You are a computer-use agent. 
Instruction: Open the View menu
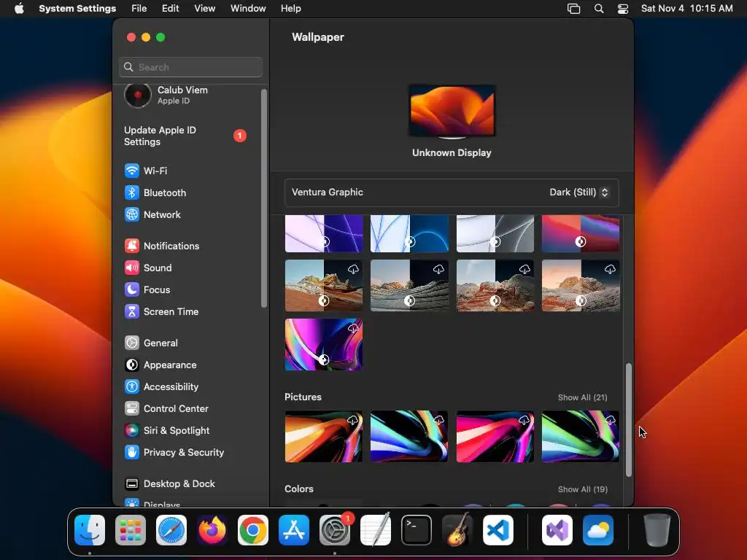coord(204,9)
